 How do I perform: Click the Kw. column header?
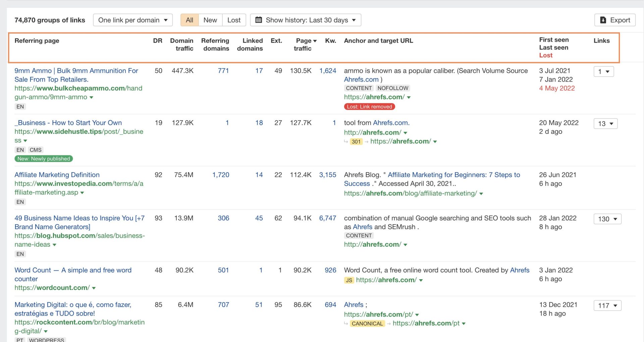tap(330, 41)
